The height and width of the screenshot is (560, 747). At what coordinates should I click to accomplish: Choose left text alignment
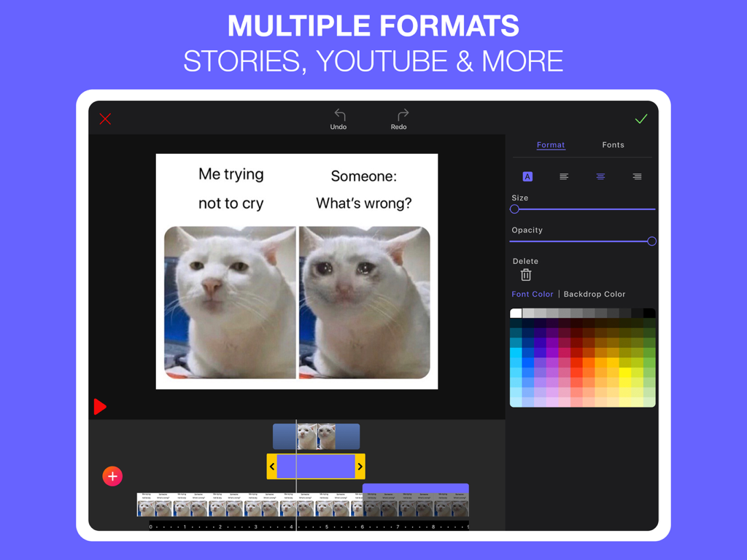564,176
